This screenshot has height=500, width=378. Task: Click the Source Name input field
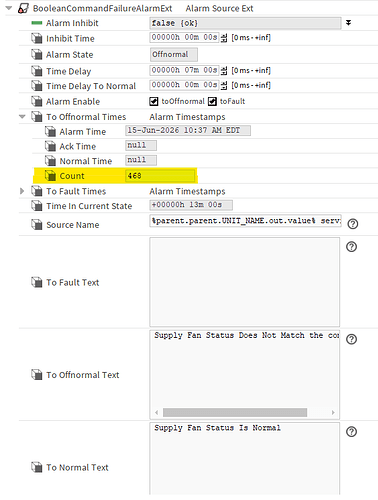[245, 221]
